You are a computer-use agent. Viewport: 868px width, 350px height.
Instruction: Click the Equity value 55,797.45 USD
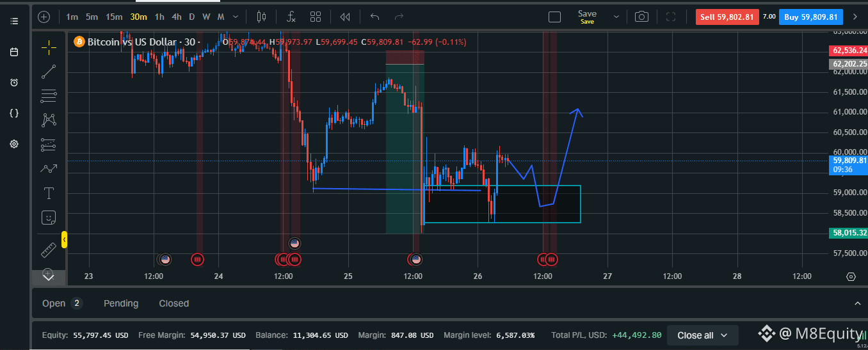pos(101,335)
